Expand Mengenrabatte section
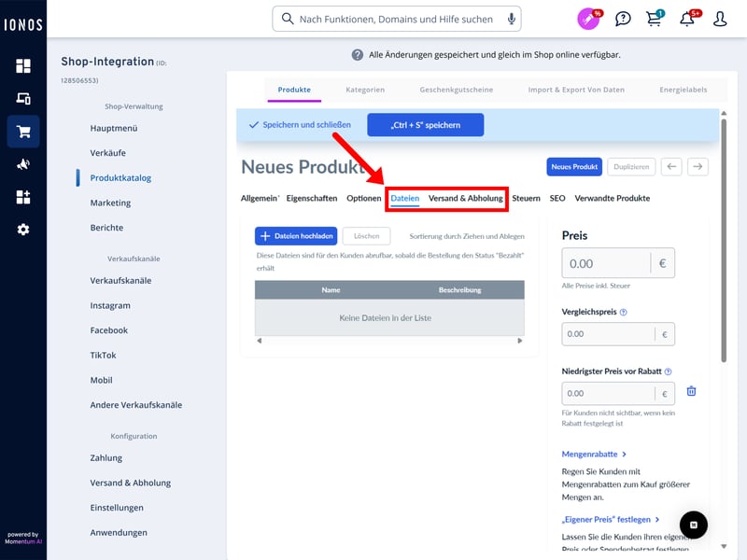 coord(594,454)
